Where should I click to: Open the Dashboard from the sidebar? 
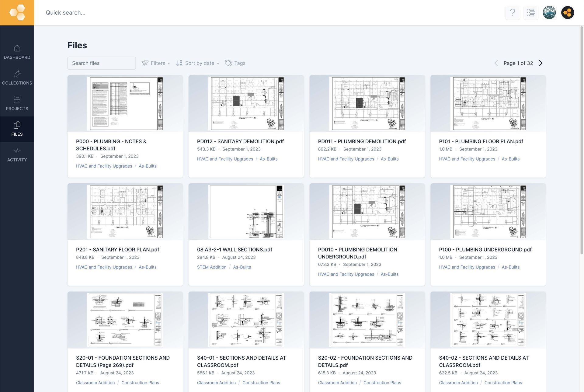tap(17, 52)
